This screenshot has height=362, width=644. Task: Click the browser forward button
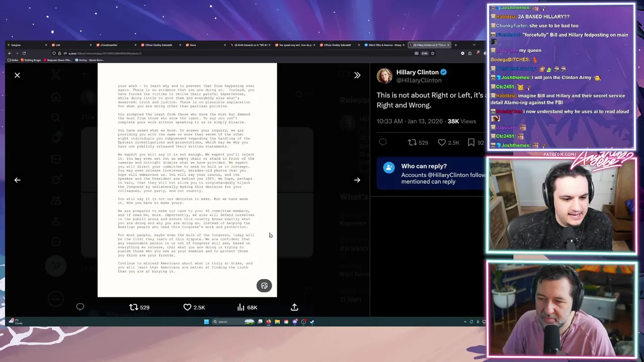[x=16, y=53]
